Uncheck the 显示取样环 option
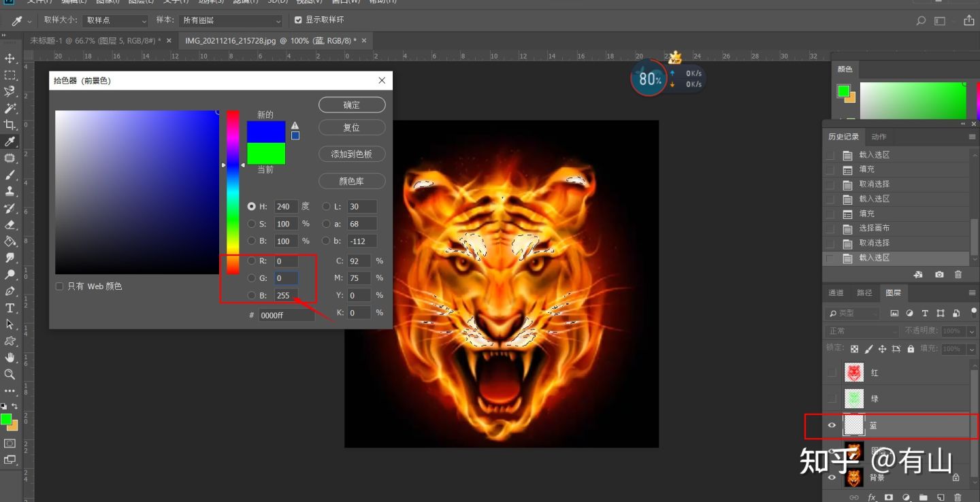980x502 pixels. [x=298, y=20]
